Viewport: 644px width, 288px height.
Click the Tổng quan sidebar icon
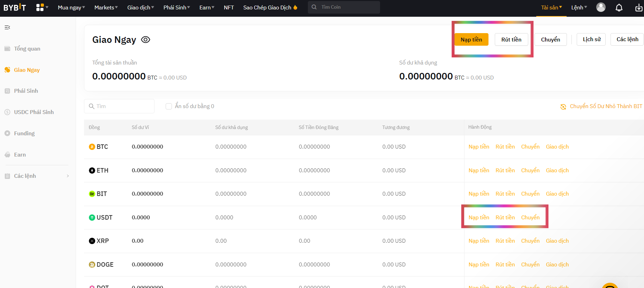tap(7, 48)
